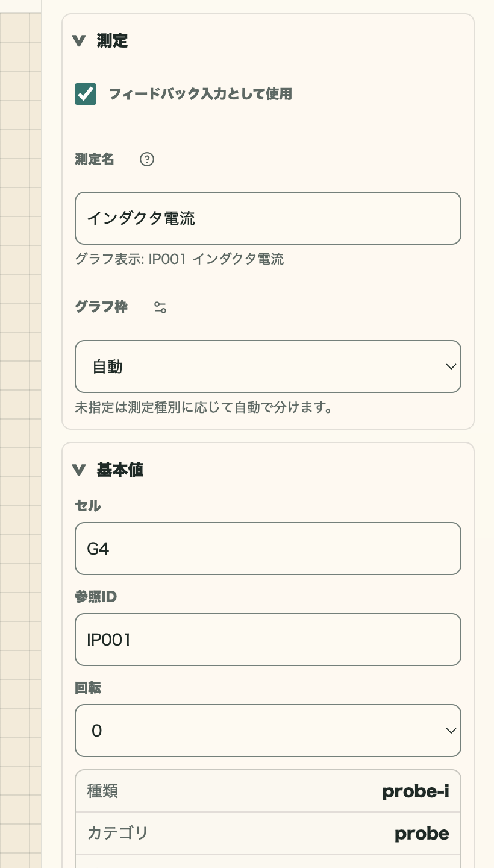494x868 pixels.
Task: Click the カテゴリ probe row
Action: pyautogui.click(x=268, y=834)
